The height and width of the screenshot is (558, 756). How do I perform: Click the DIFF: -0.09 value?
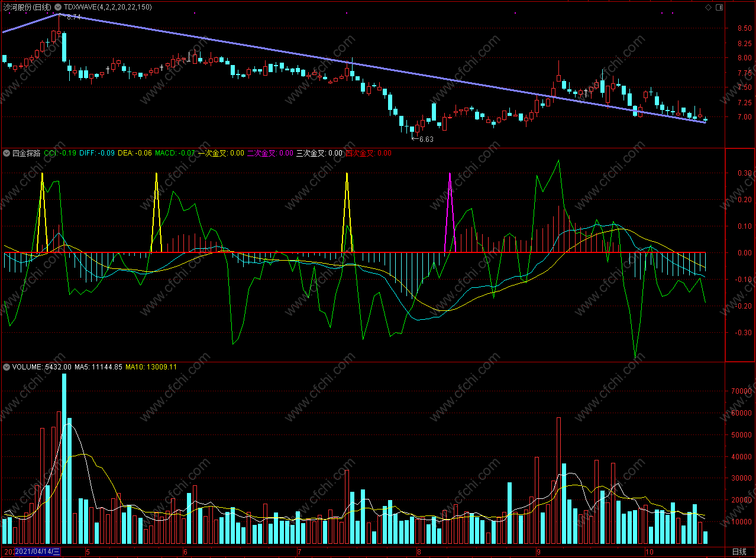pos(97,153)
